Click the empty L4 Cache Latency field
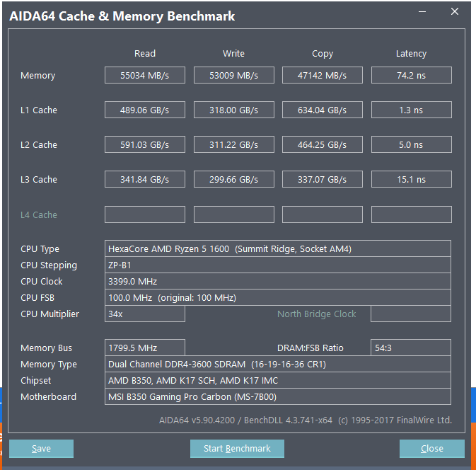 click(412, 214)
